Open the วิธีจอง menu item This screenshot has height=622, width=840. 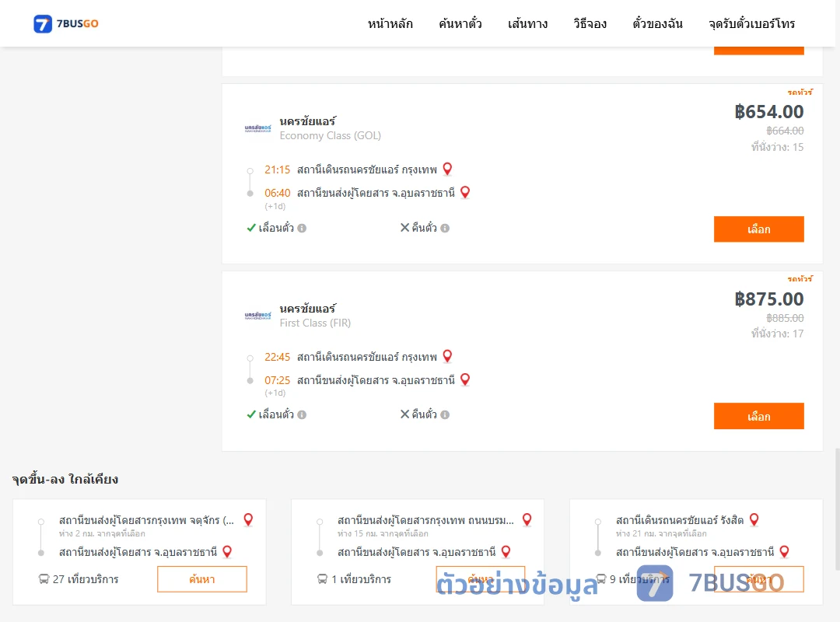point(590,23)
